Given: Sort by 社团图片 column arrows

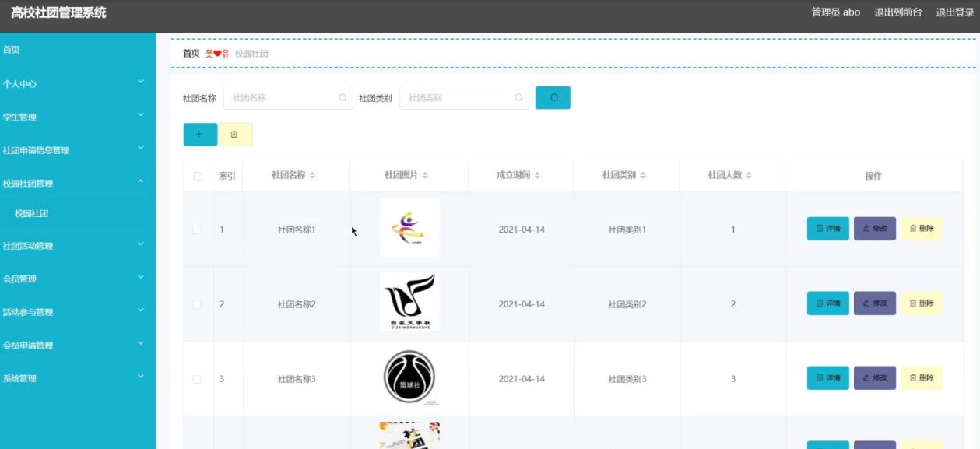Looking at the screenshot, I should tap(425, 176).
